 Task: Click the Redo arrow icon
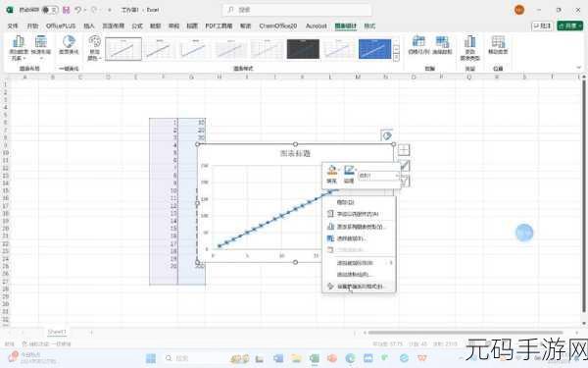[x=94, y=10]
